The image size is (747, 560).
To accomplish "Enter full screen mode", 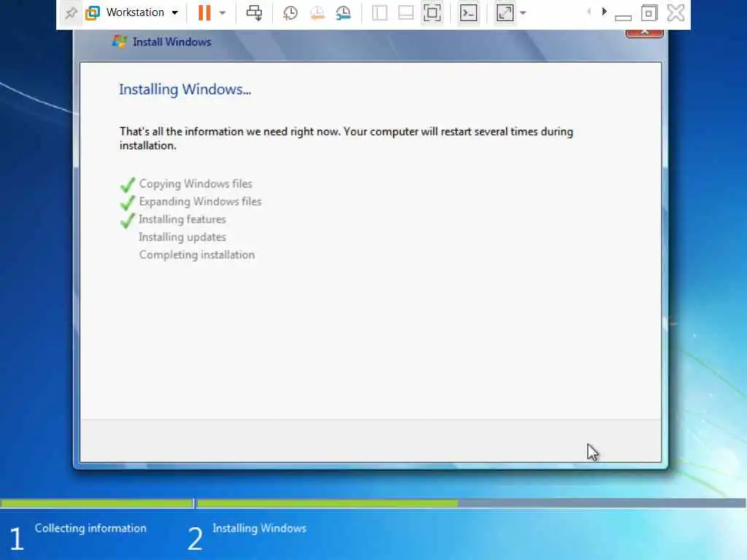I will (432, 13).
